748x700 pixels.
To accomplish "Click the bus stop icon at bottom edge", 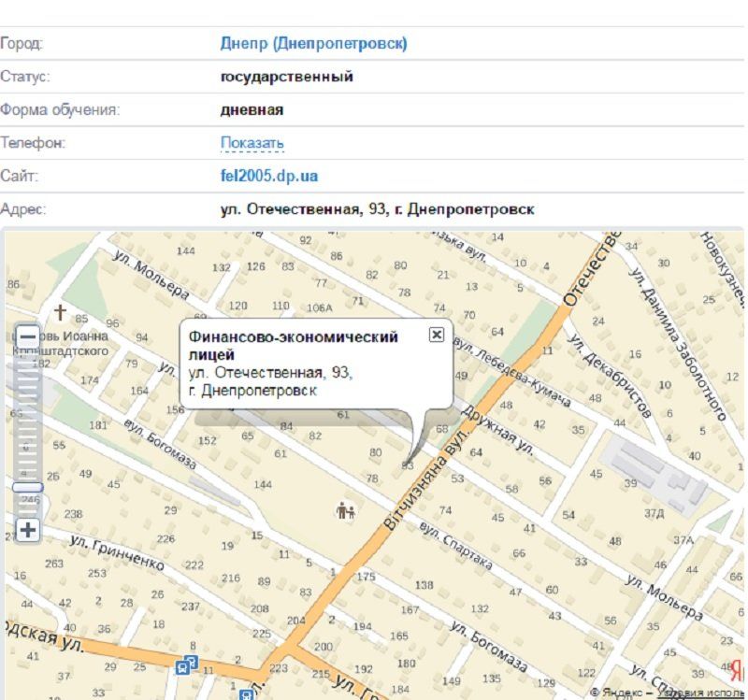I will [x=246, y=694].
